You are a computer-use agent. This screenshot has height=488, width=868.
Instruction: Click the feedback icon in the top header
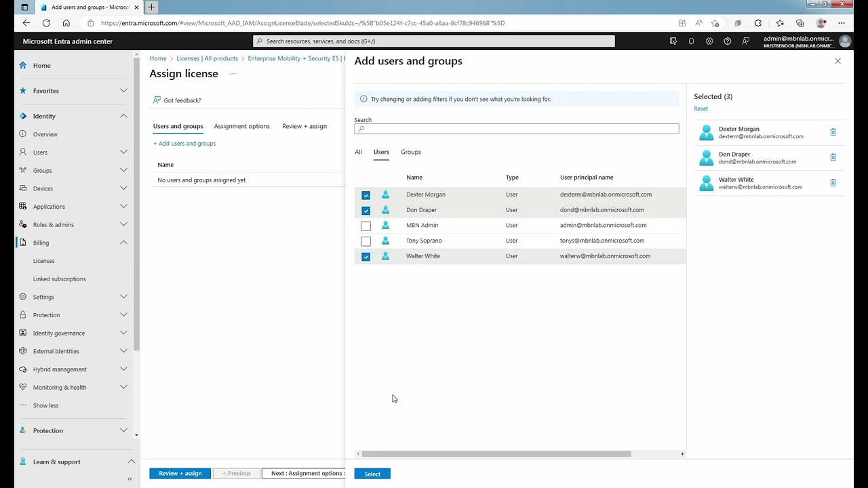click(746, 41)
